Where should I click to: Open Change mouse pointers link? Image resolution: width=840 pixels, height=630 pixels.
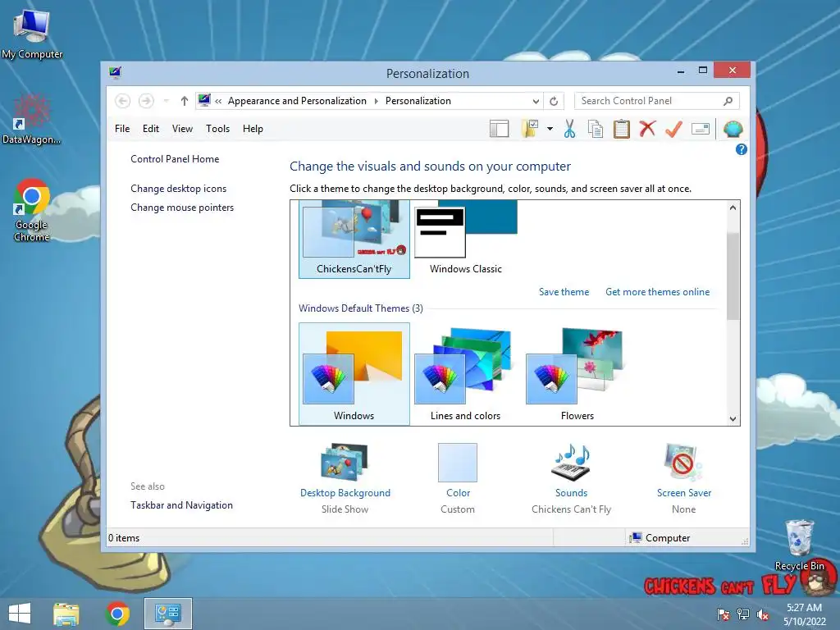(x=182, y=208)
